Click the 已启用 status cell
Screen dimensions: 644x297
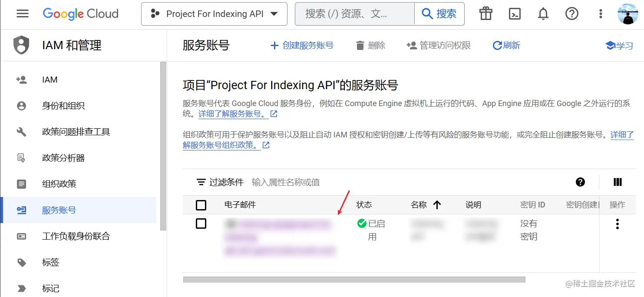[371, 230]
